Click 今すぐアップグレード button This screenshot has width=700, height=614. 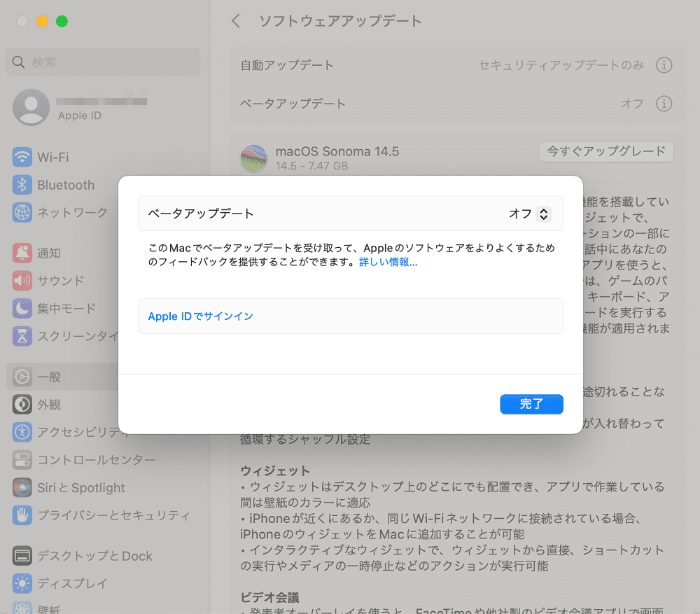pos(606,152)
